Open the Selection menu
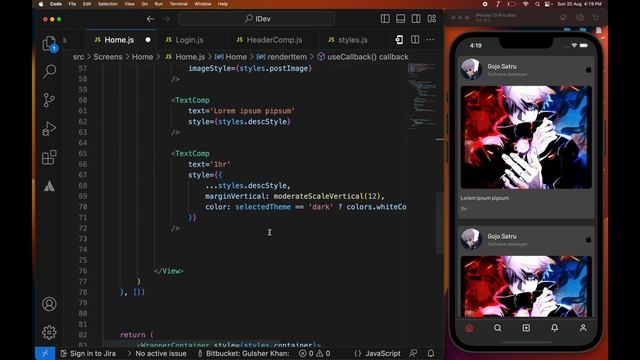The width and height of the screenshot is (640, 360). (x=107, y=4)
